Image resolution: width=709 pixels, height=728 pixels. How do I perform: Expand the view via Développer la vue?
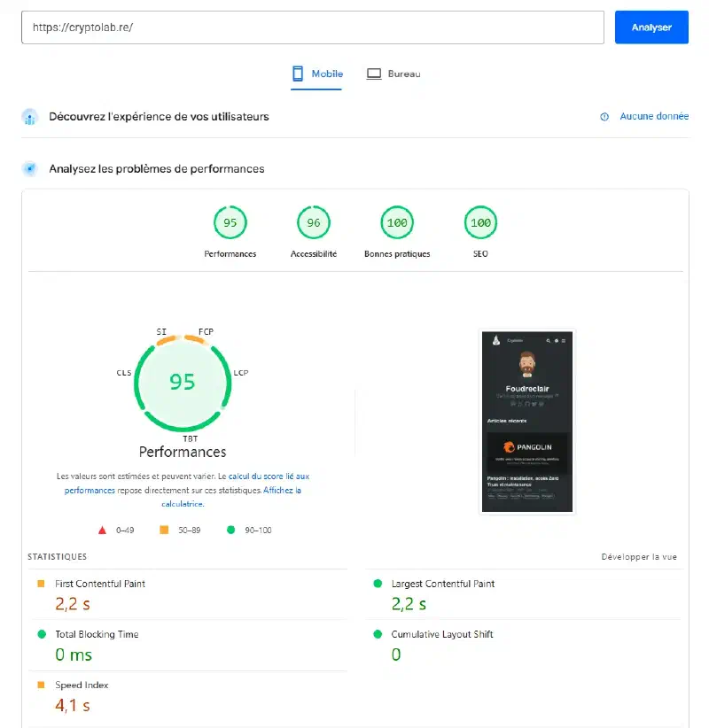tap(637, 556)
